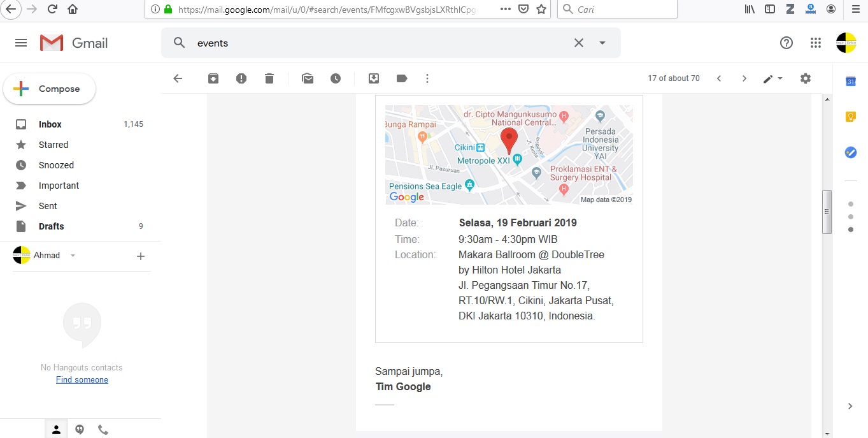Mark the email as unread
This screenshot has height=438, width=868.
[308, 78]
